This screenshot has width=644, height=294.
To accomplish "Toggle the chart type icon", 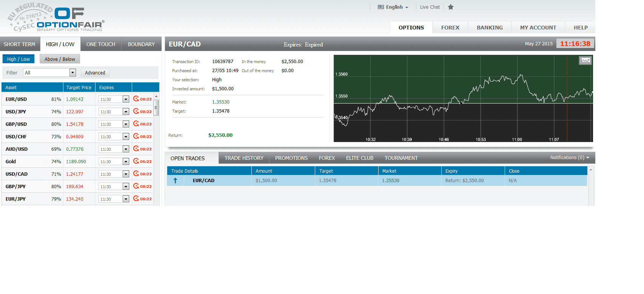I will pyautogui.click(x=585, y=60).
